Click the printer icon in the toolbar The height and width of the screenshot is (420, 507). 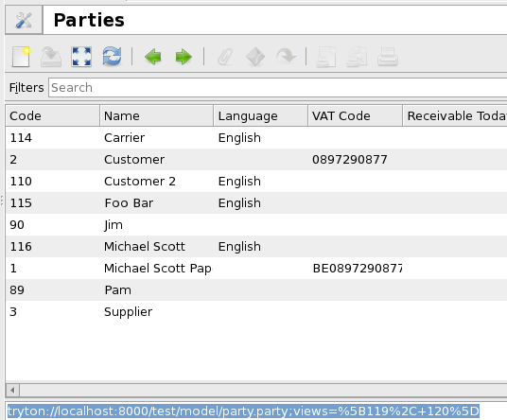pos(388,57)
